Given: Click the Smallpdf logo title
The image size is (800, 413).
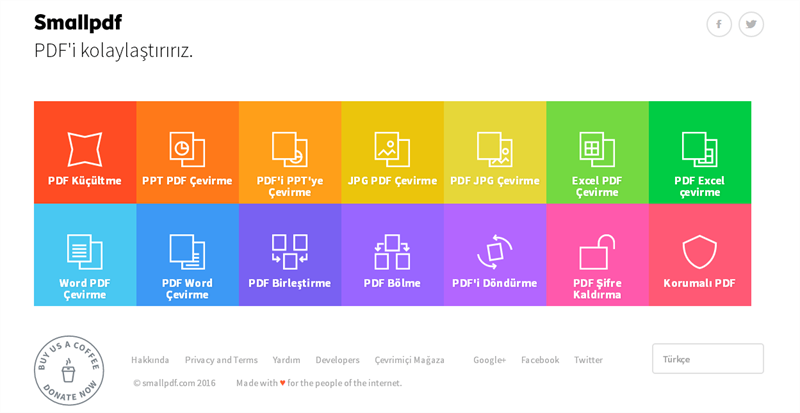Looking at the screenshot, I should (78, 22).
